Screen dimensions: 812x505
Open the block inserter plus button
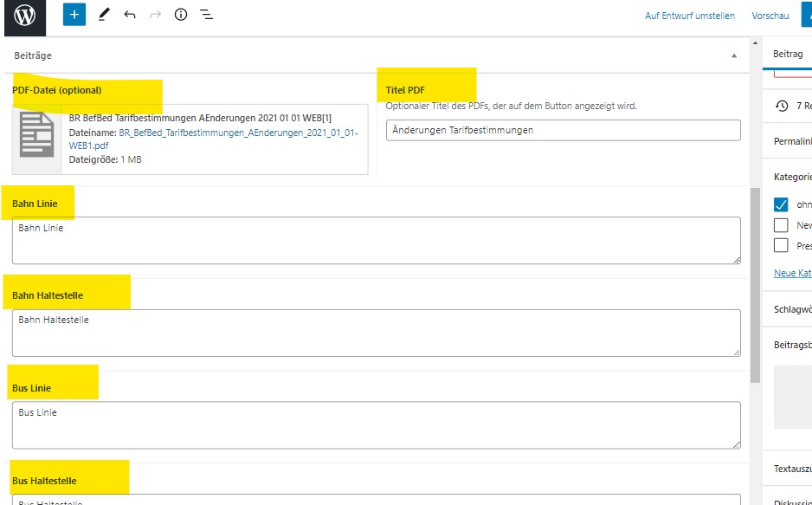click(74, 15)
